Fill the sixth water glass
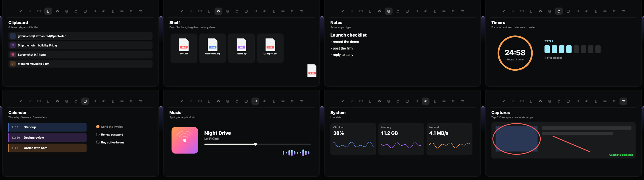Image resolution: width=644 pixels, height=180 pixels. pyautogui.click(x=583, y=49)
